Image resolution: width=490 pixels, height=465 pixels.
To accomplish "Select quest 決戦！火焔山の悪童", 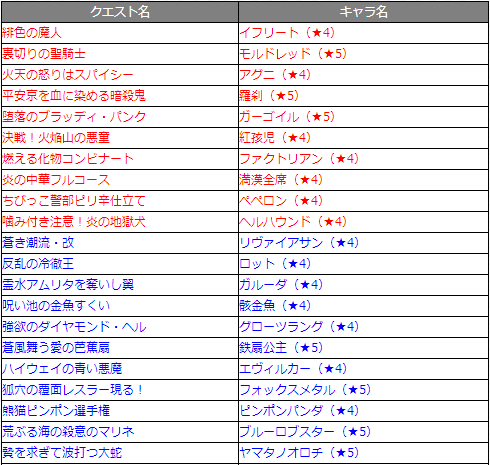I will tap(56, 138).
